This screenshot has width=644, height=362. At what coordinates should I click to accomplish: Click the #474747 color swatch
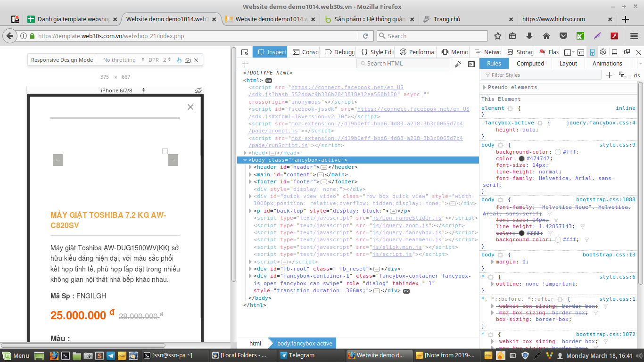(521, 159)
